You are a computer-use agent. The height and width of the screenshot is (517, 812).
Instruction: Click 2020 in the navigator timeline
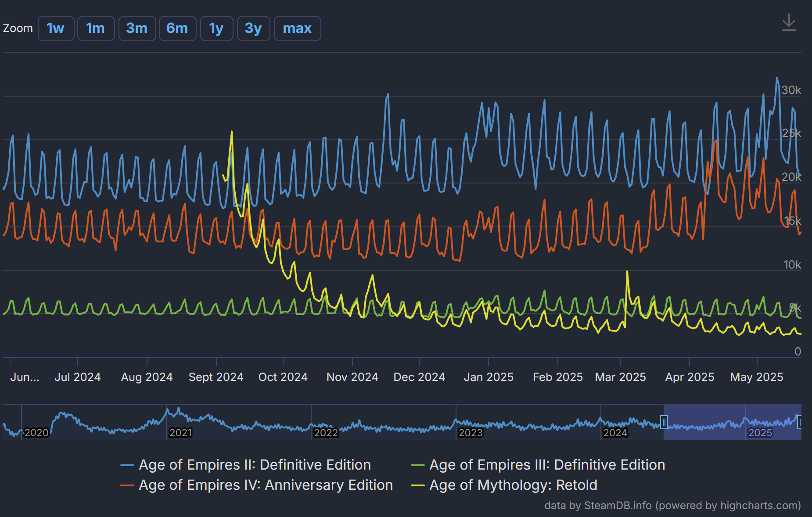tap(36, 433)
